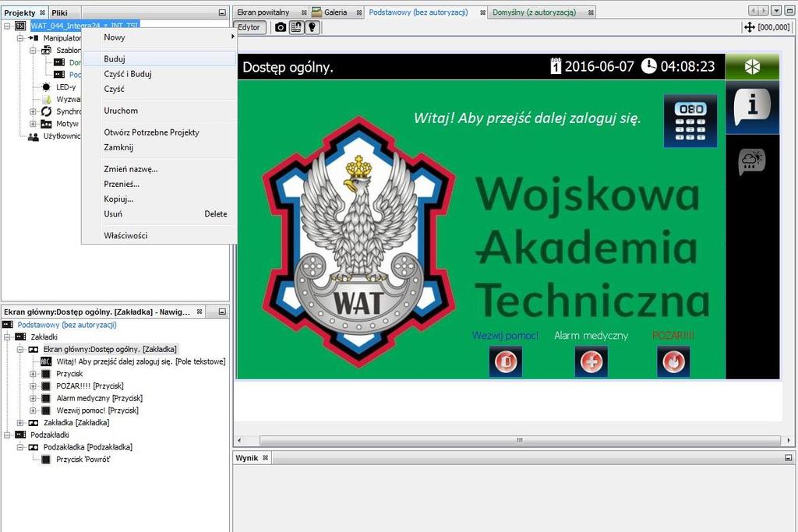The image size is (798, 532).
Task: Minimize the navigator panel
Action: coord(222,312)
